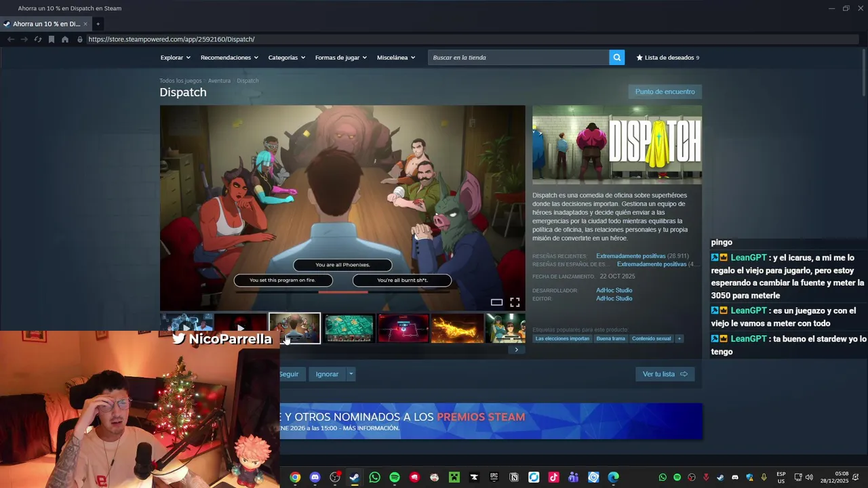Expand the Categorías menu
868x488 pixels.
(287, 58)
